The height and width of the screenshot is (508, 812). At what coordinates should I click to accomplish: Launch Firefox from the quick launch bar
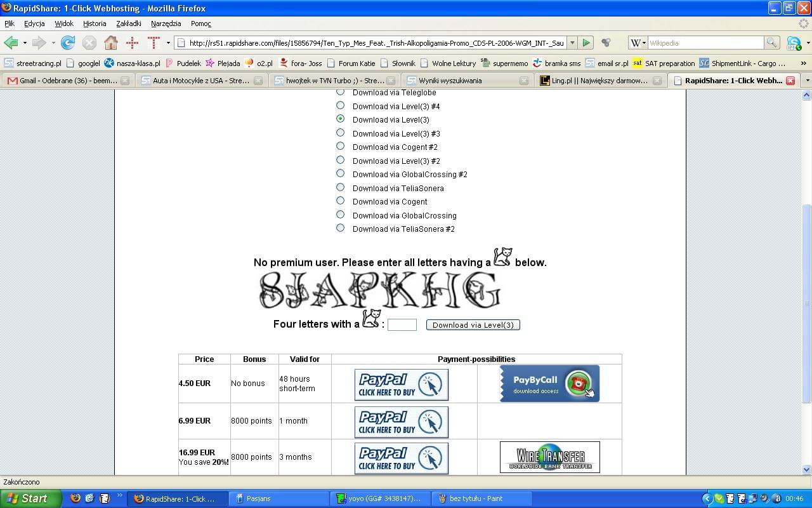pyautogui.click(x=75, y=498)
